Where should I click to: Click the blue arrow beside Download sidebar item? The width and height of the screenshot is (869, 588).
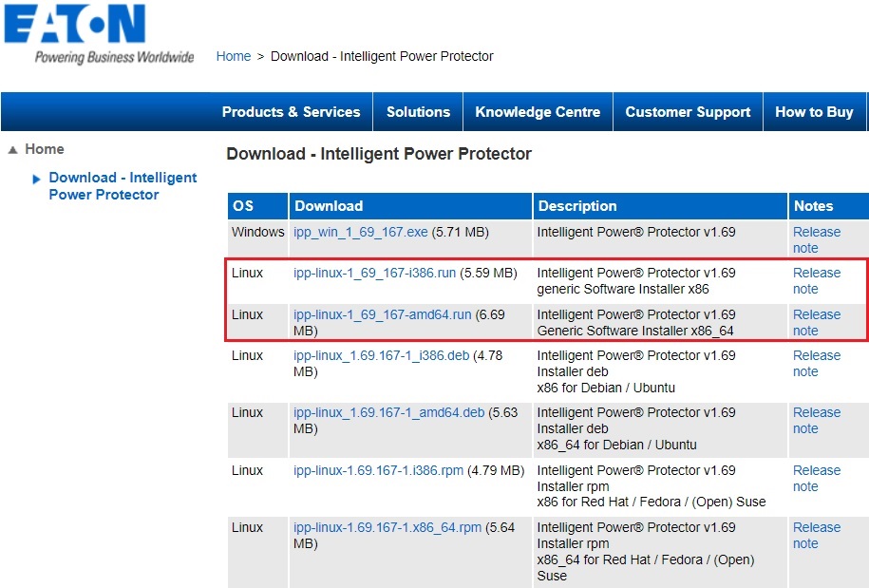coord(36,179)
